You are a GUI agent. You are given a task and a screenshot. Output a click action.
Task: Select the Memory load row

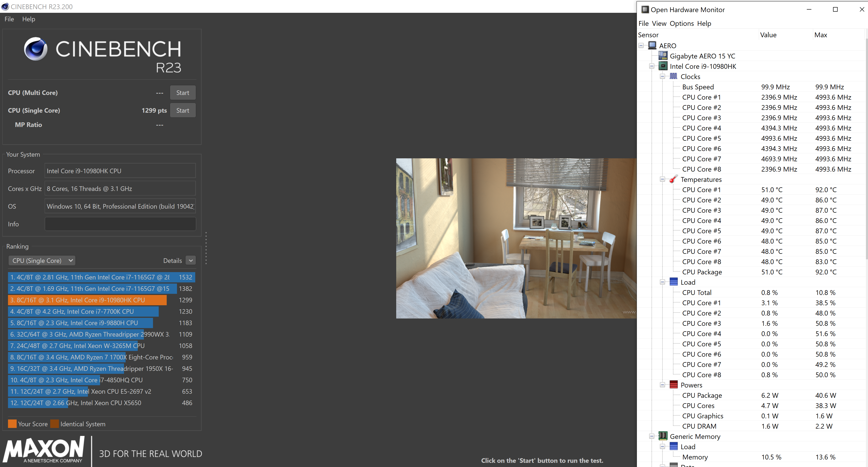coord(751,457)
